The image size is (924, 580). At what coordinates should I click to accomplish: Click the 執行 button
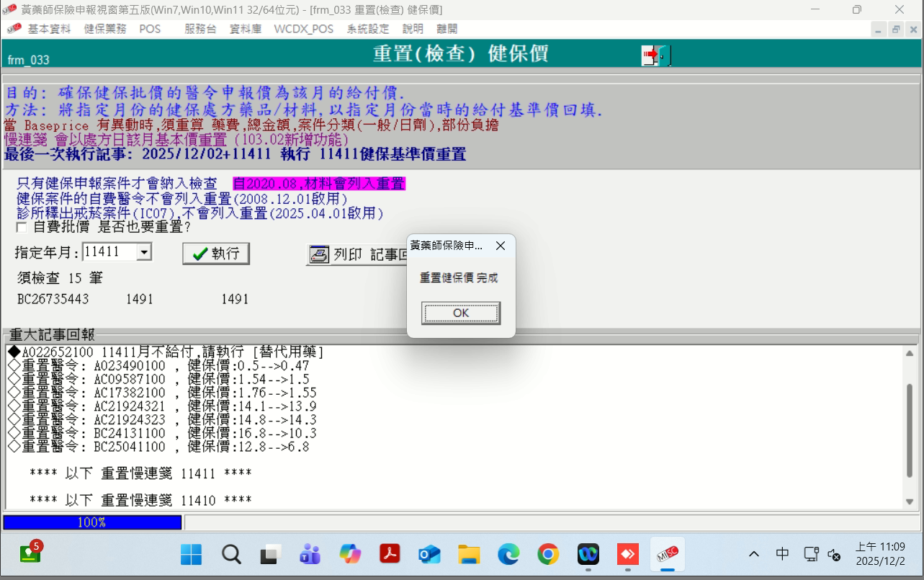tap(216, 254)
